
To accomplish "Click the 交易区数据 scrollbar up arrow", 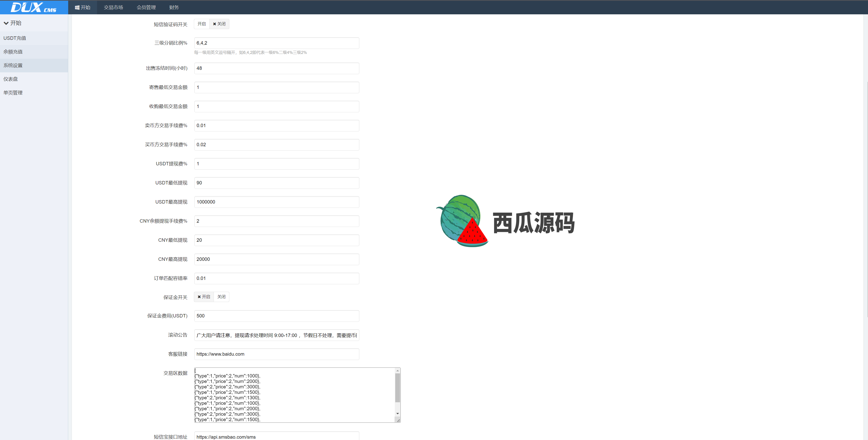I will (398, 371).
